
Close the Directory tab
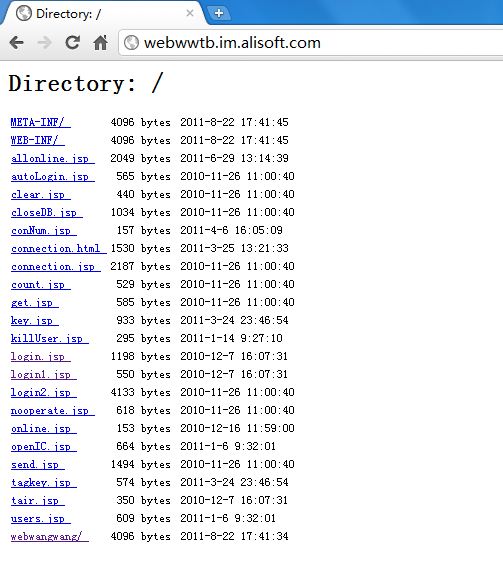(190, 13)
